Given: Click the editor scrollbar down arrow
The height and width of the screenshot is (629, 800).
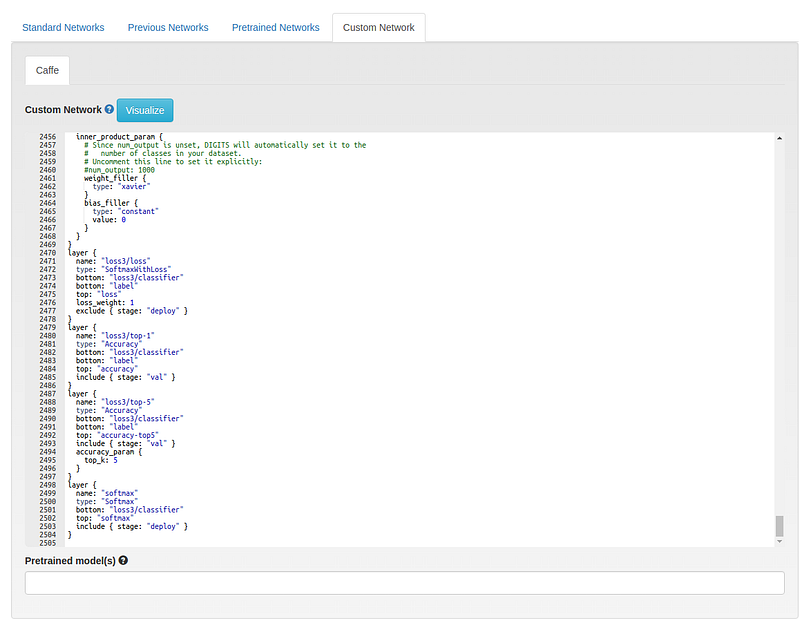Looking at the screenshot, I should [x=779, y=541].
